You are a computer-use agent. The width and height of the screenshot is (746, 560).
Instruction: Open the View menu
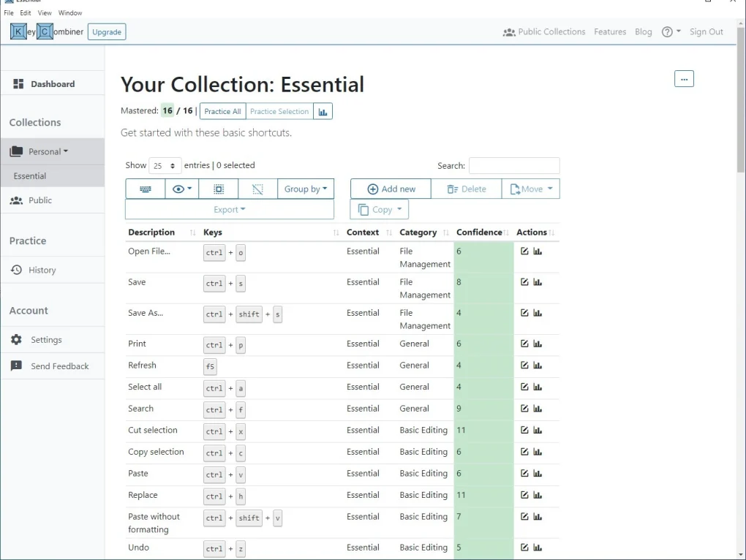(45, 13)
